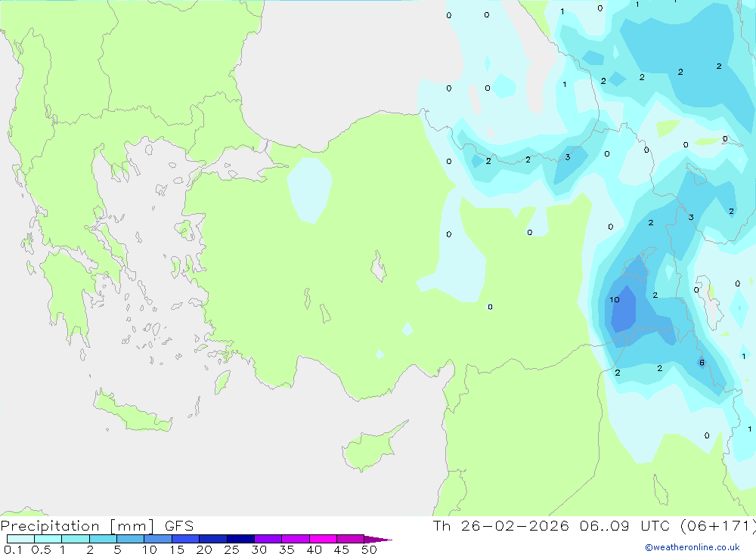Select the 0.1–0.5 mm legend swatch
The width and height of the screenshot is (756, 554).
20,539
